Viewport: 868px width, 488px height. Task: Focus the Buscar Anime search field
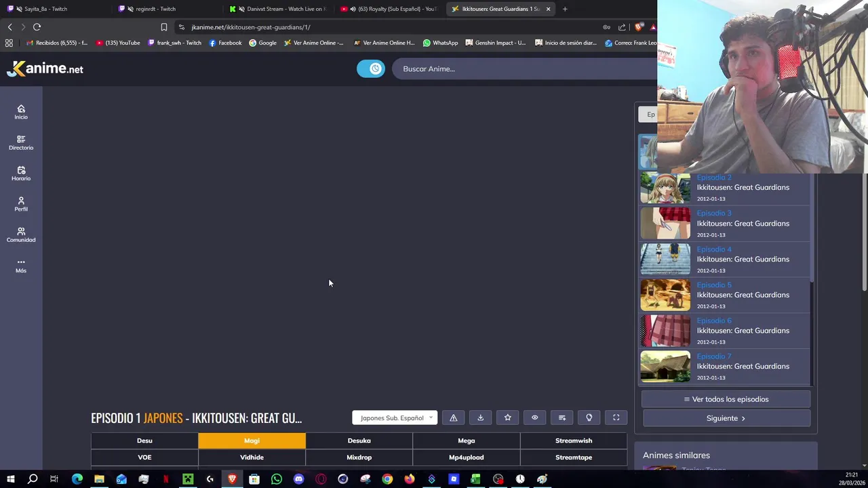click(524, 68)
